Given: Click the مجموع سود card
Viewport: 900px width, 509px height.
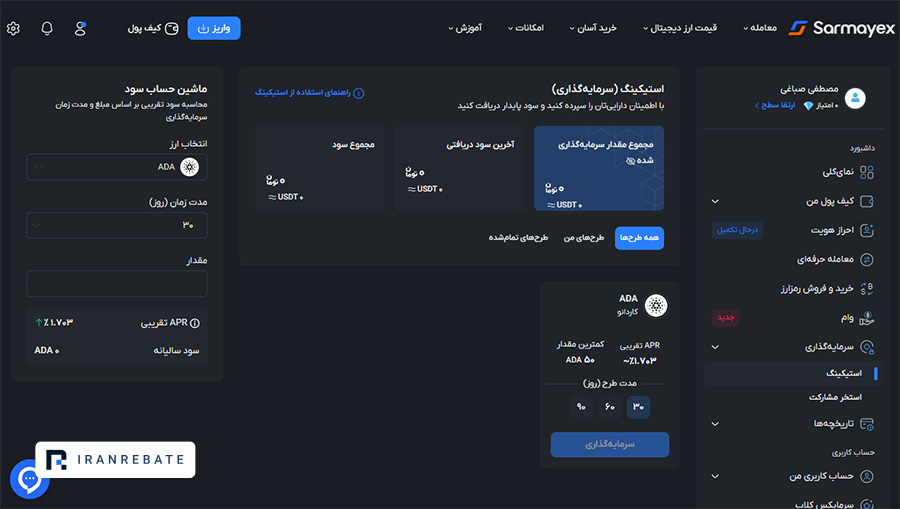Looking at the screenshot, I should click(x=320, y=169).
